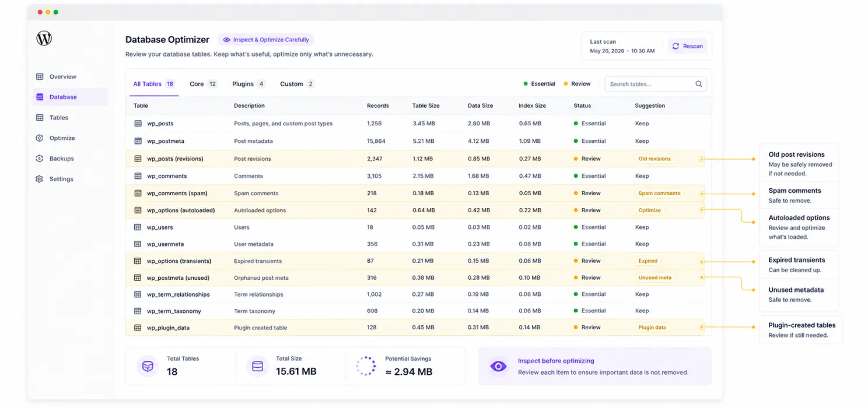The height and width of the screenshot is (408, 868).
Task: Sort by the Records column header
Action: point(378,106)
